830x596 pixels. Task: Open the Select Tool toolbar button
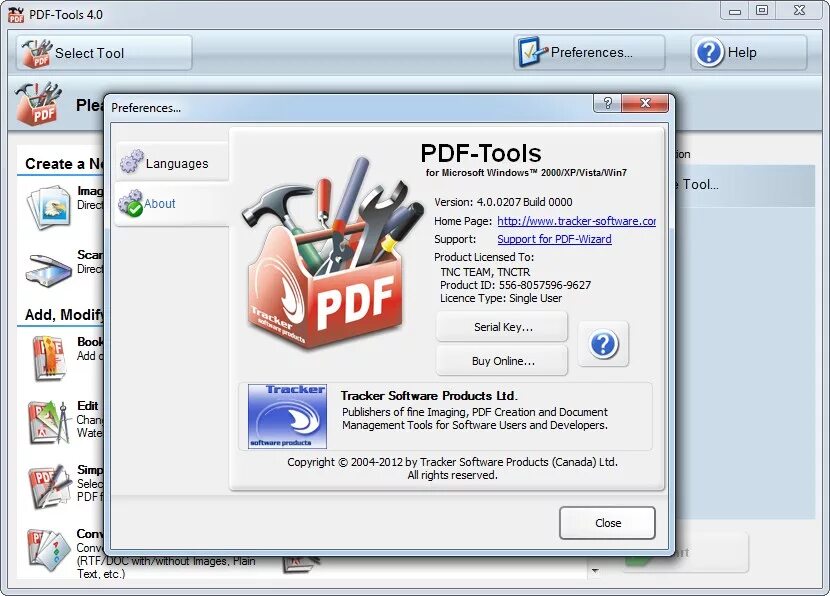104,52
